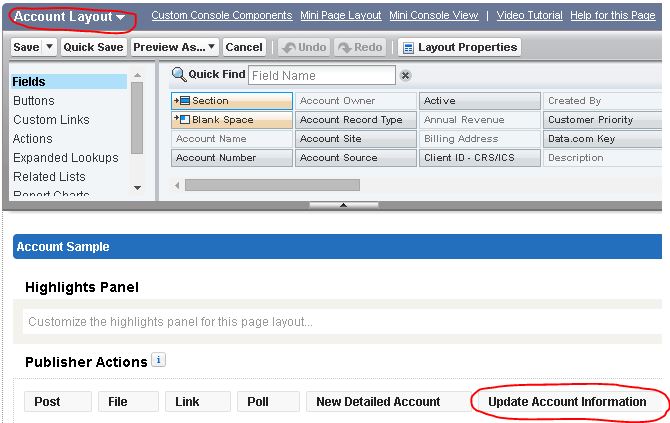Select the Billing Address field
The width and height of the screenshot is (670, 423).
point(480,139)
